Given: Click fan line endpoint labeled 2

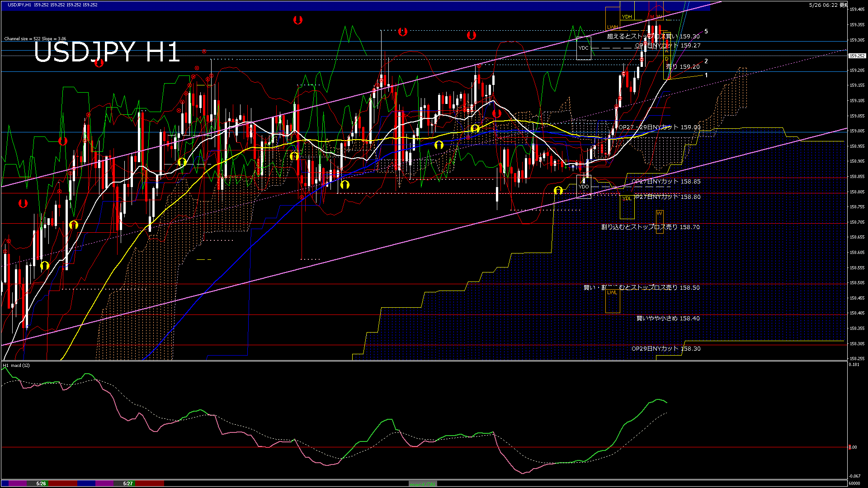Looking at the screenshot, I should tap(706, 61).
